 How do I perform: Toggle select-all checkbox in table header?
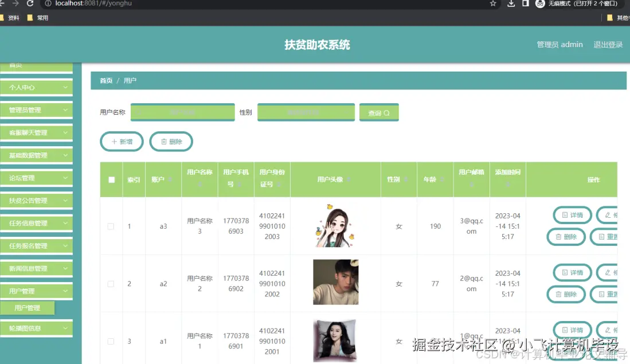(112, 179)
